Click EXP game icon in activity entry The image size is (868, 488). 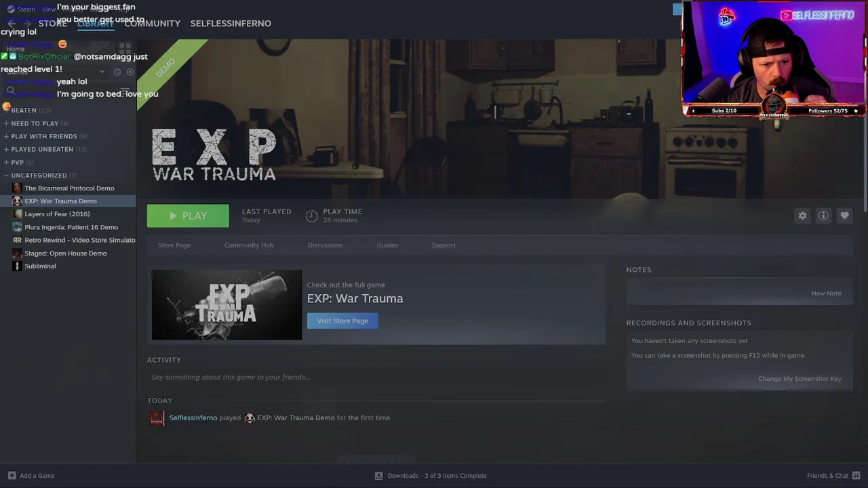pyautogui.click(x=250, y=418)
